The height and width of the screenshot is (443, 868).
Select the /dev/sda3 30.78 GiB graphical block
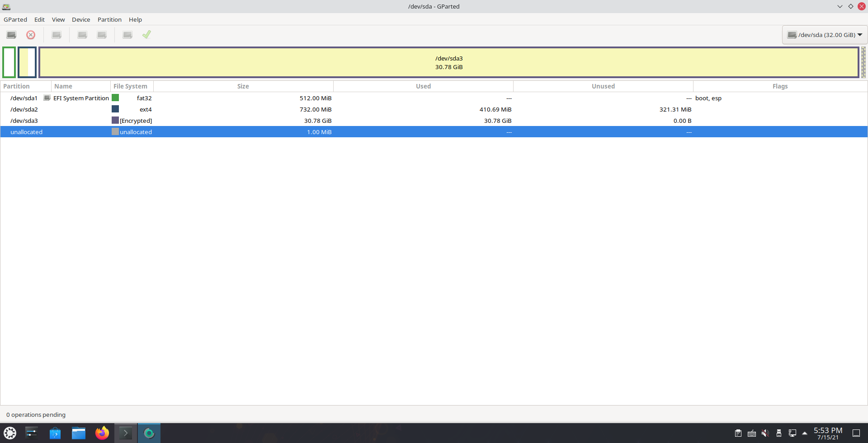(x=449, y=62)
